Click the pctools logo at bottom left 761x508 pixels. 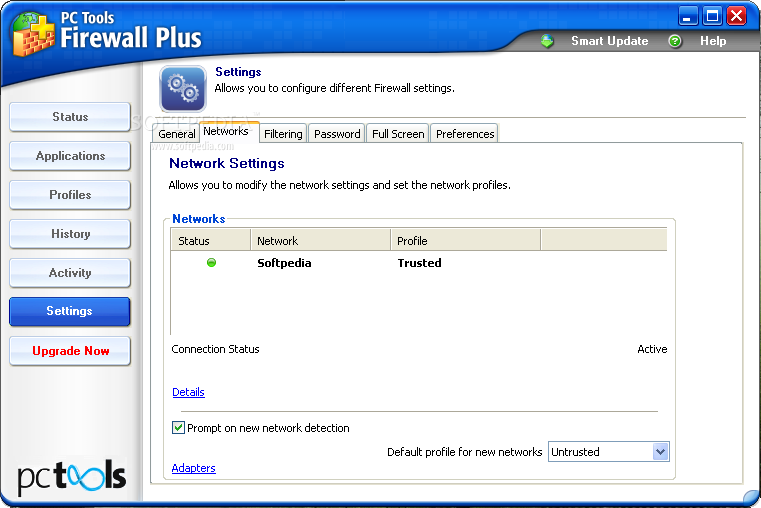click(72, 477)
